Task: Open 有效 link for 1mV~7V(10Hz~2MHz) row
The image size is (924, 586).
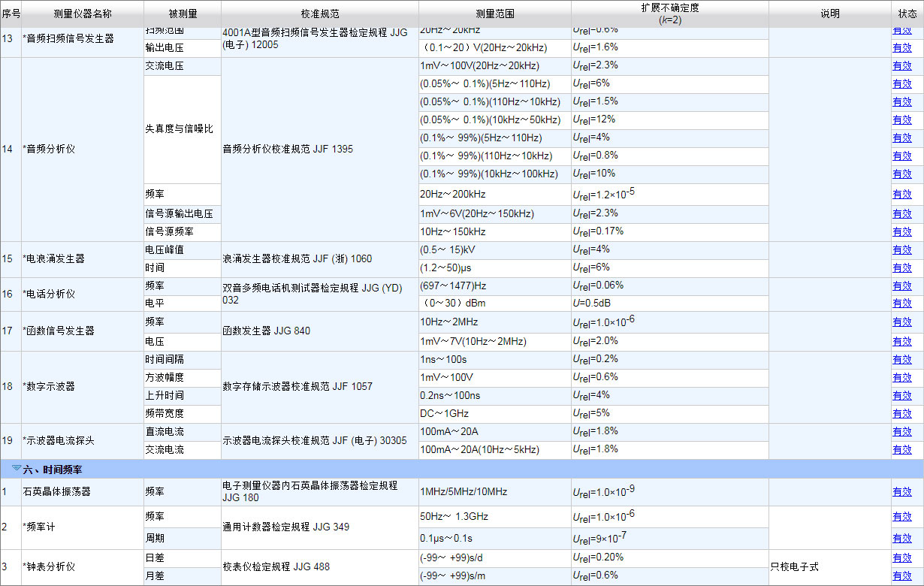Action: tap(901, 342)
